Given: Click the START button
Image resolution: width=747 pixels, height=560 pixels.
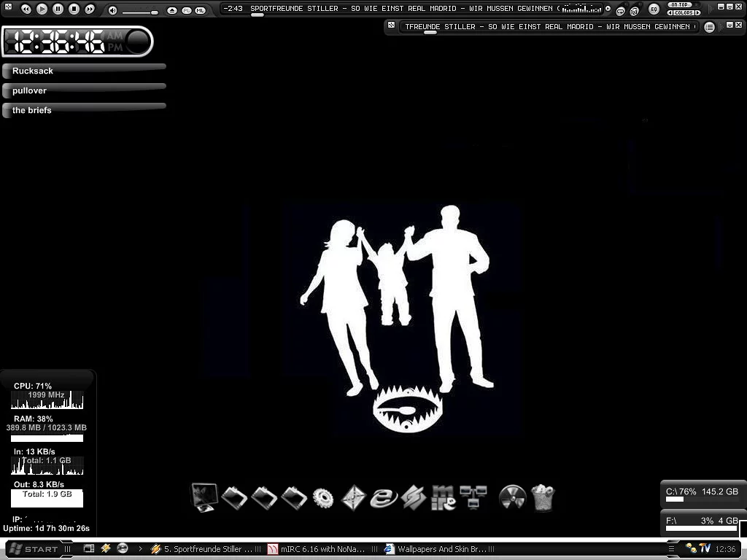Looking at the screenshot, I should point(35,549).
